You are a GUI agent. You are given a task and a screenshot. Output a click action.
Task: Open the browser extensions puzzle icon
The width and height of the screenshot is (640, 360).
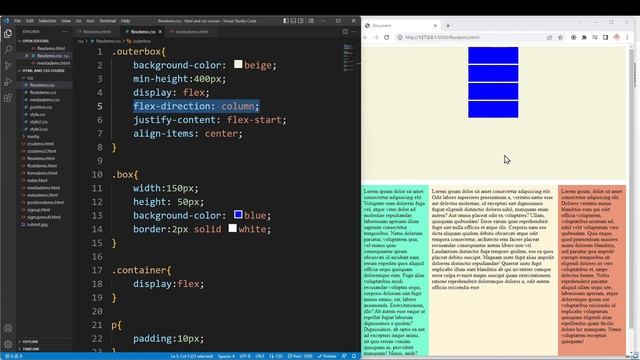pos(584,37)
